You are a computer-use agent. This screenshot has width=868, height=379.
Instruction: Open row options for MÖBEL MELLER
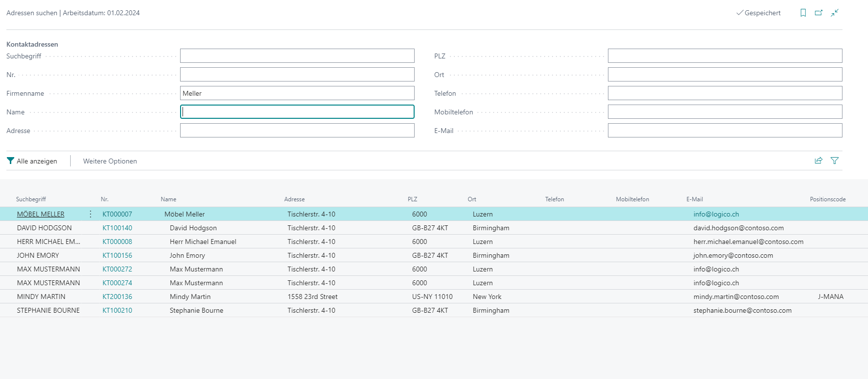(90, 214)
